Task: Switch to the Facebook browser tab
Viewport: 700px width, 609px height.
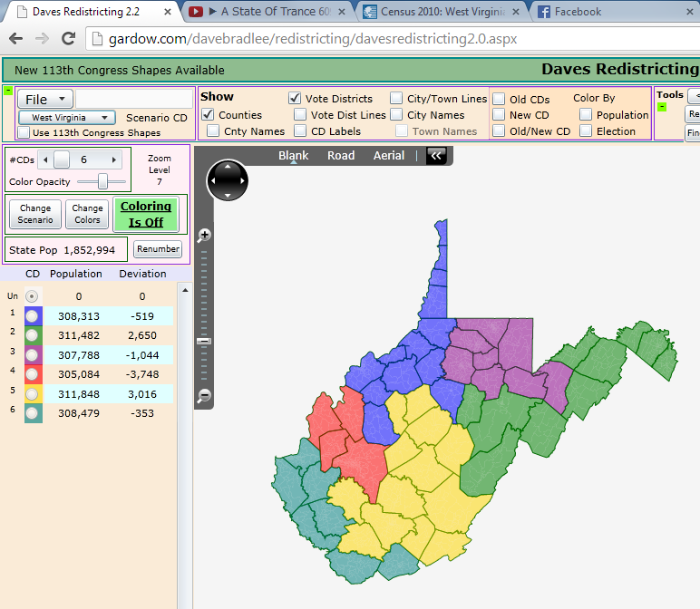Action: point(580,12)
